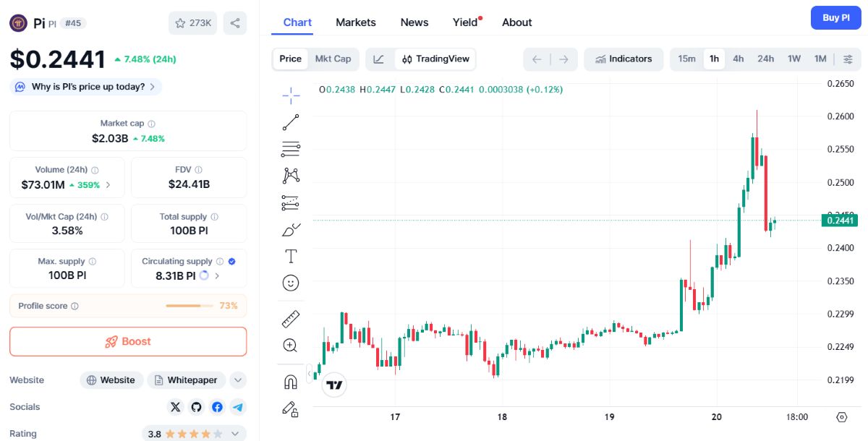Select the TradingView chart mode
This screenshot has height=441, width=868.
(435, 59)
